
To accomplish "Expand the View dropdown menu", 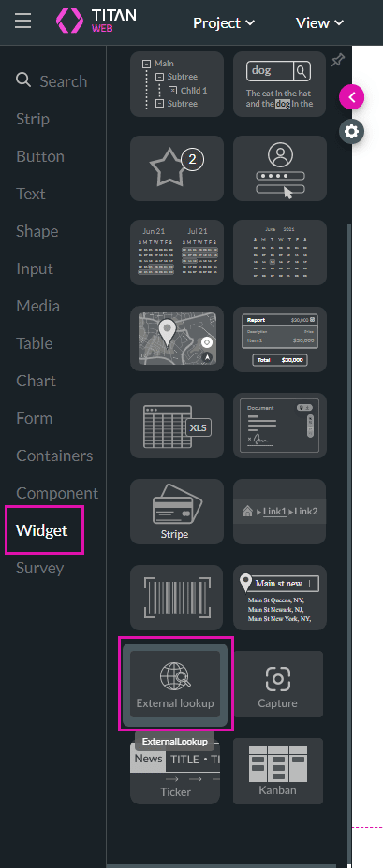I will point(320,23).
